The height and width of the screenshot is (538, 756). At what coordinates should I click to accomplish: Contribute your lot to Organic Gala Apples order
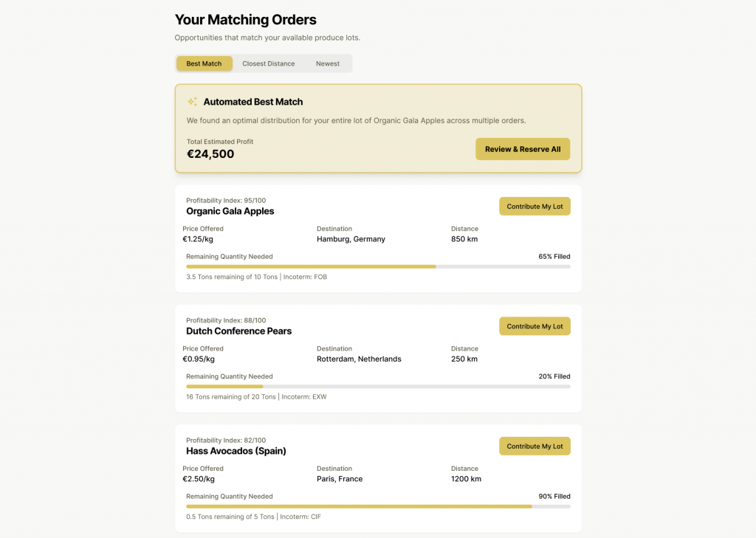point(534,206)
